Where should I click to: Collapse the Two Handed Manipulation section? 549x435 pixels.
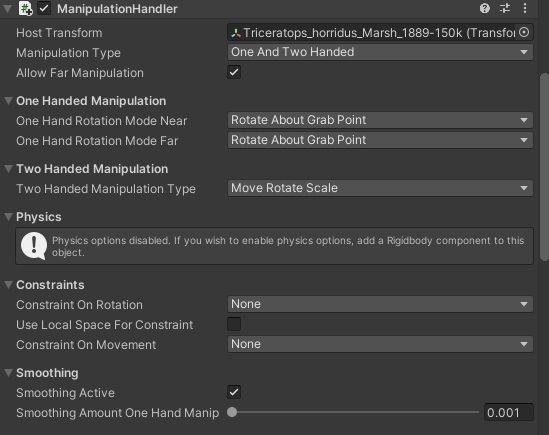pos(8,169)
